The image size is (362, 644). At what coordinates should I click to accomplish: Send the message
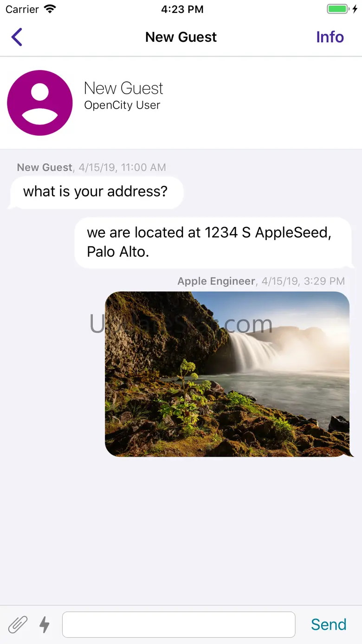tap(329, 624)
